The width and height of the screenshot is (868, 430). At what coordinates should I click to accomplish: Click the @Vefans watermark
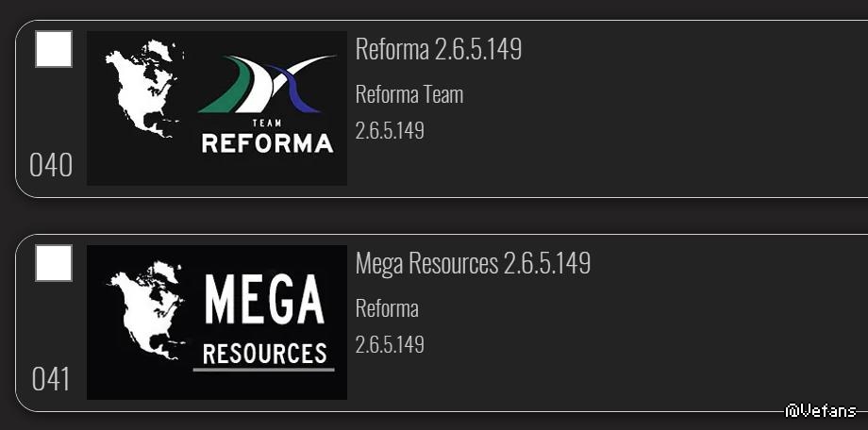(x=821, y=410)
